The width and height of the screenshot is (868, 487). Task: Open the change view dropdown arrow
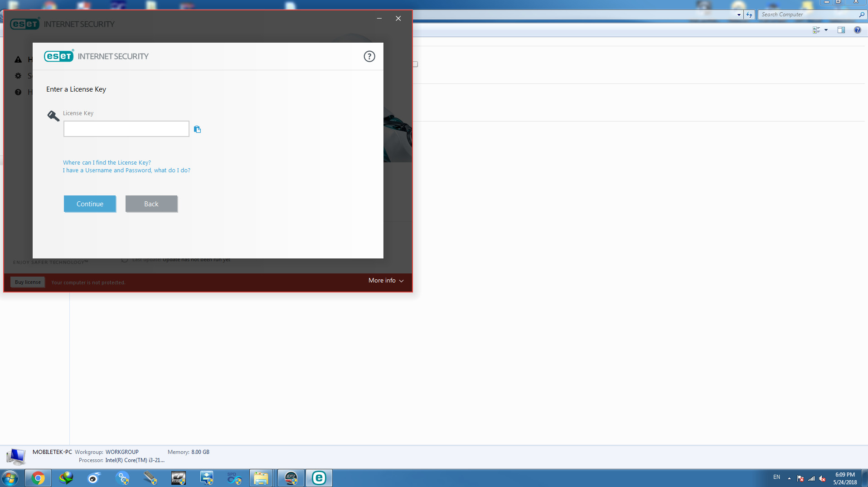826,30
